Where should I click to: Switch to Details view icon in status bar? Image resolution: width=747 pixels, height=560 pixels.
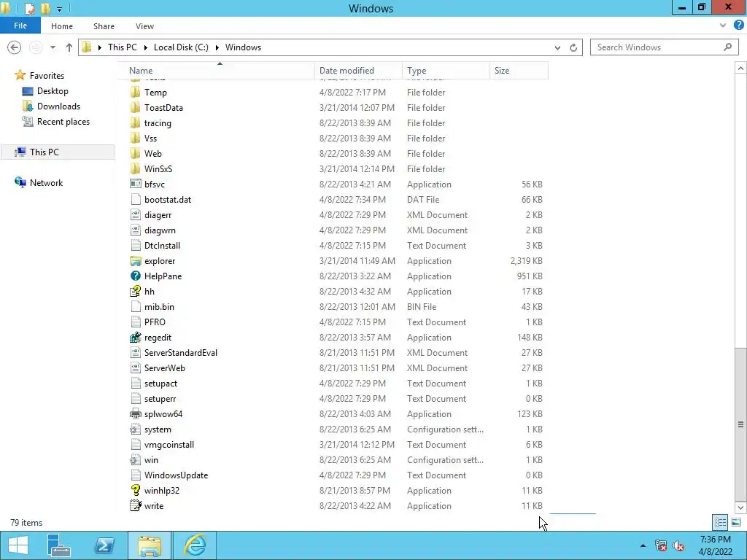[x=720, y=522]
